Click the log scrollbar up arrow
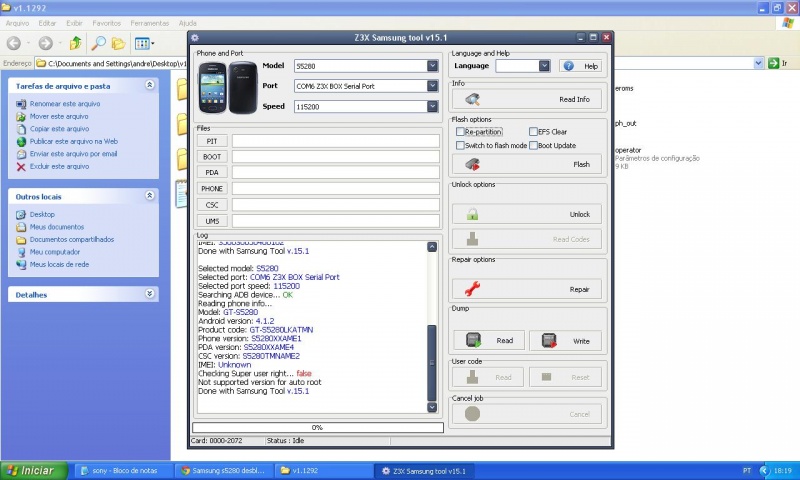Image resolution: width=800 pixels, height=480 pixels. [432, 247]
